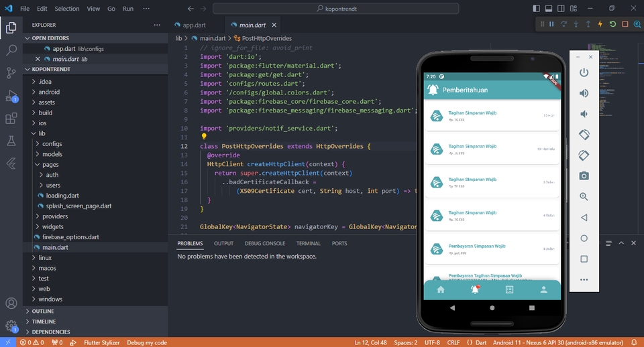Click the command center search box
The image size is (644, 347).
coord(335,9)
